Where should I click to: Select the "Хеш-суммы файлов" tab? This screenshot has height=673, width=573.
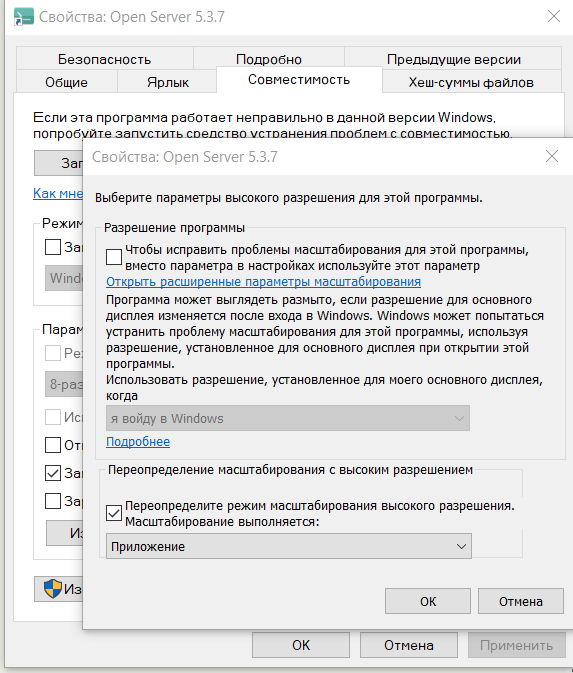tap(471, 82)
